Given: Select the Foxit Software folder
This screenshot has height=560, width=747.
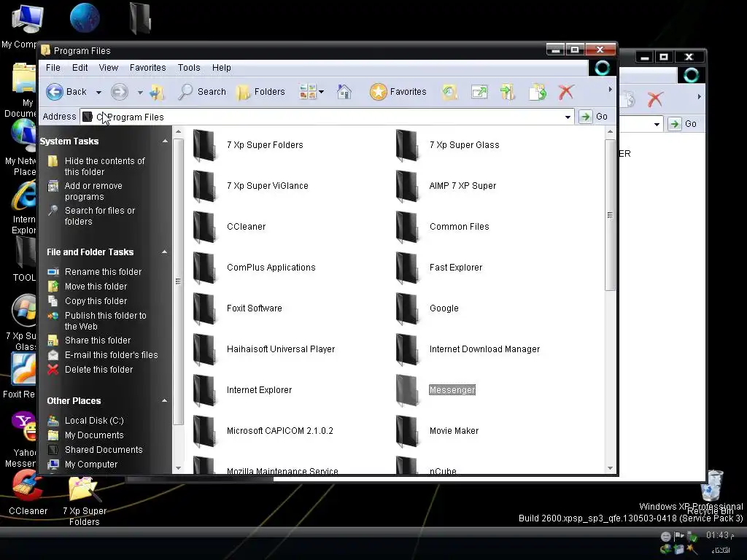Looking at the screenshot, I should (x=237, y=308).
